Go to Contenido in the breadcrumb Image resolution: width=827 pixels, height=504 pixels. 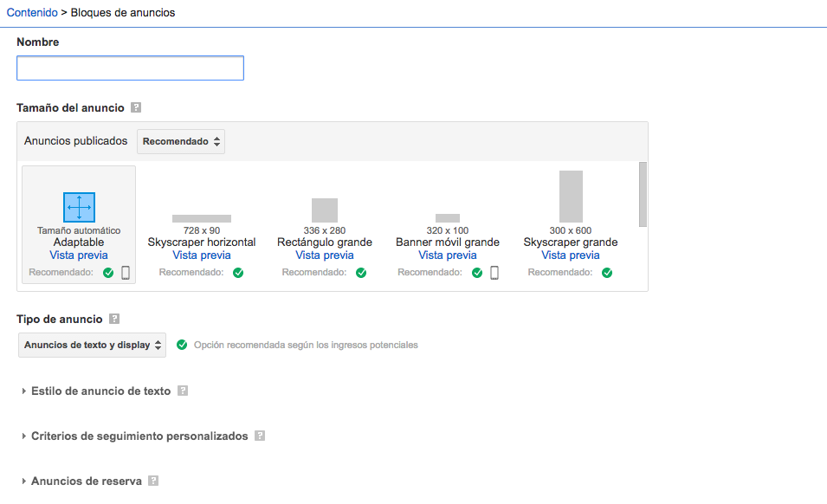tap(30, 13)
